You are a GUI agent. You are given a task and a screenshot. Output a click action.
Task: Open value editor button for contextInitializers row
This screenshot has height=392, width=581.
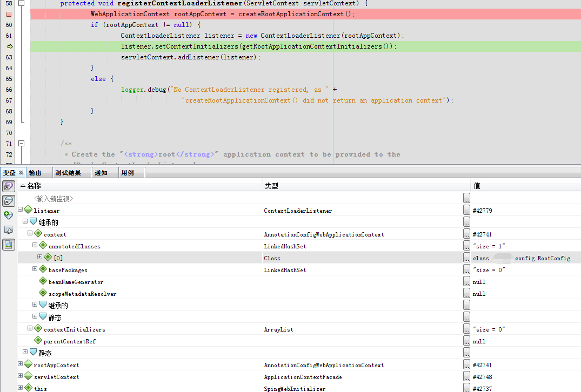tap(466, 329)
